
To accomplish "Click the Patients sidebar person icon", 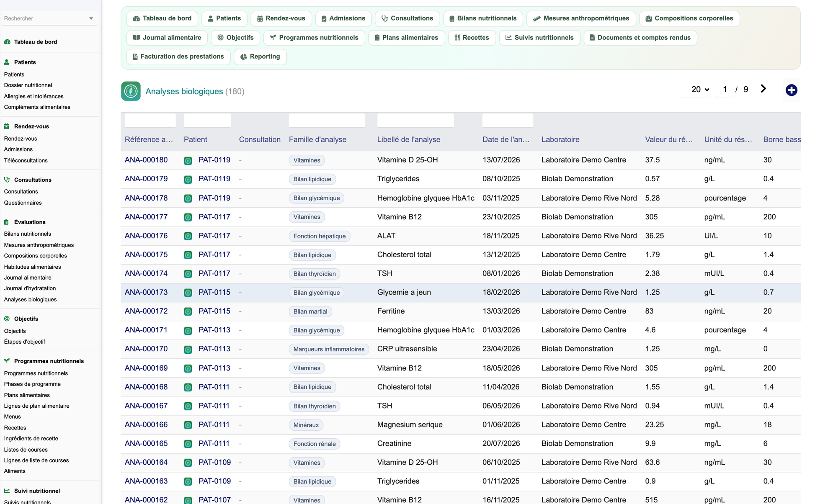I will coord(7,62).
